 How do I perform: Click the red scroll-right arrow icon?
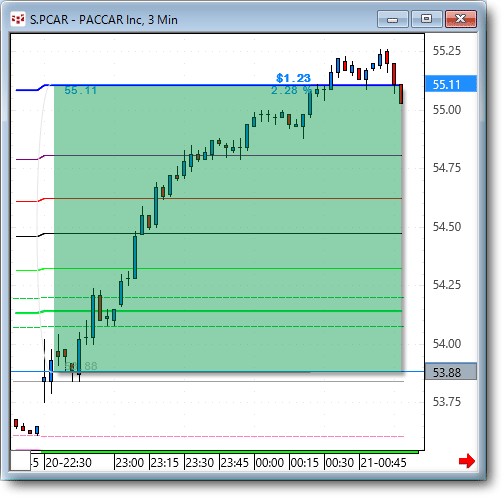pos(467,461)
